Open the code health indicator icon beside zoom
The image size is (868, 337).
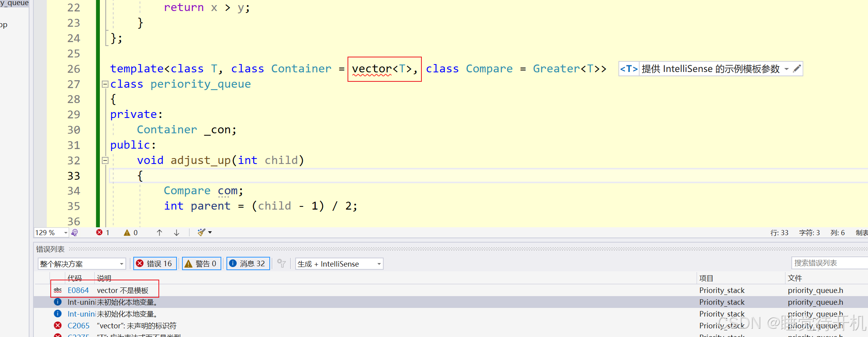coord(74,233)
